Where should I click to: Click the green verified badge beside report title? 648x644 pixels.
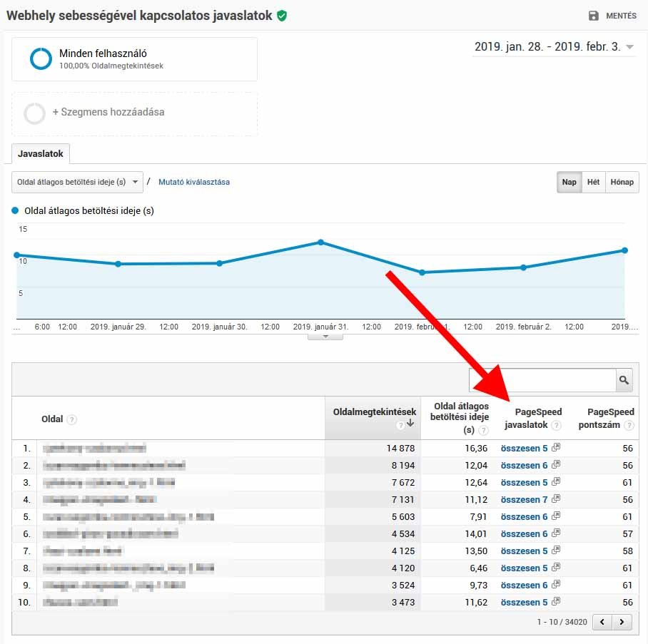click(283, 14)
